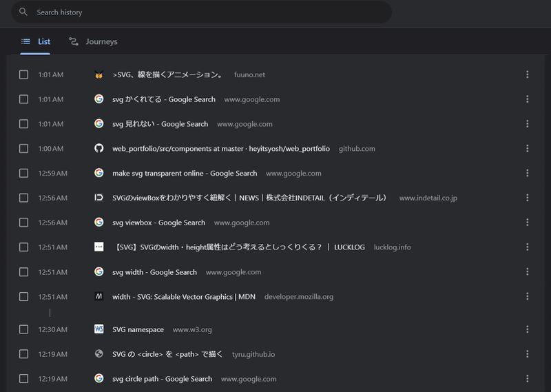Viewport: 551px width, 392px height.
Task: Open the SVG namespace history link
Action: click(138, 330)
